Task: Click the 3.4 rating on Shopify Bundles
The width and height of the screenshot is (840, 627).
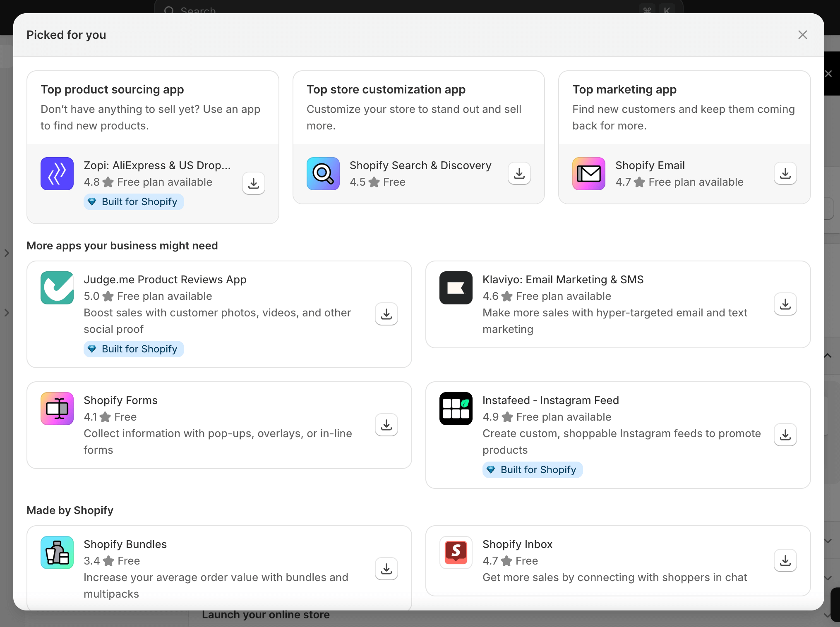Action: coord(91,561)
